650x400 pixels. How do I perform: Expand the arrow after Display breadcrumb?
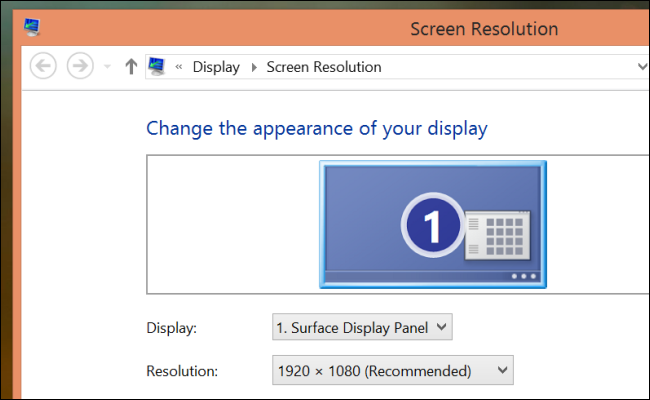tap(254, 67)
